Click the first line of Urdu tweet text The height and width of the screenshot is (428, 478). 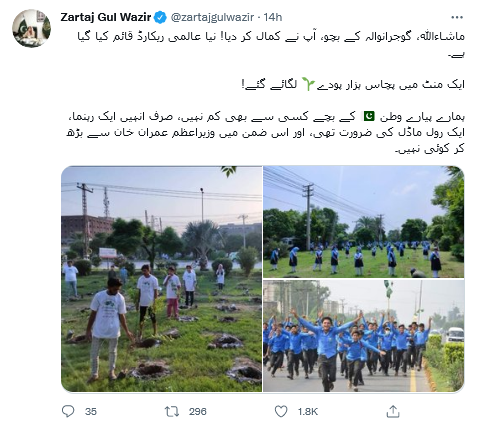pos(271,37)
